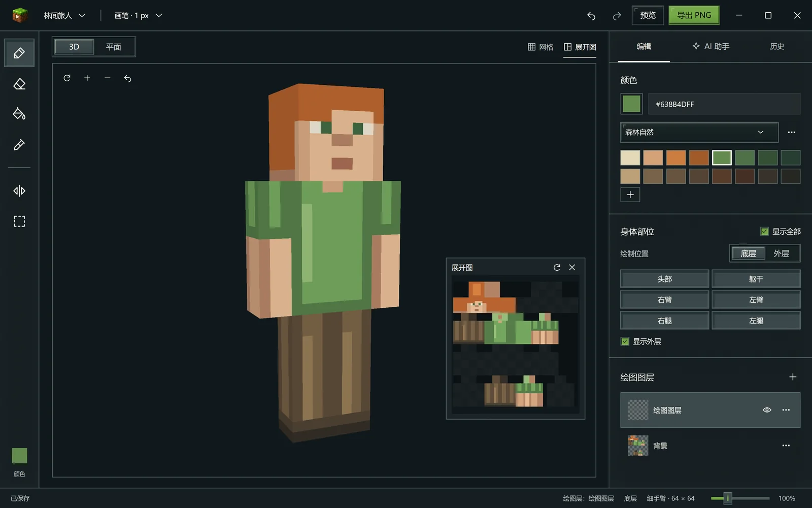This screenshot has height=508, width=812.
Task: Click the 导出 PNG export button
Action: (694, 15)
